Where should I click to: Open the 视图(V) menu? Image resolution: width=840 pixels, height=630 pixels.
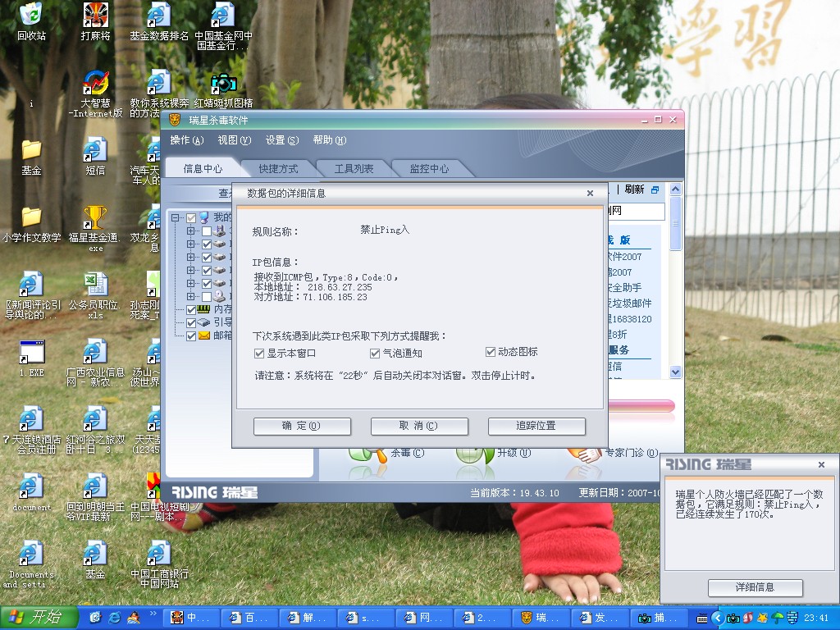pos(234,140)
